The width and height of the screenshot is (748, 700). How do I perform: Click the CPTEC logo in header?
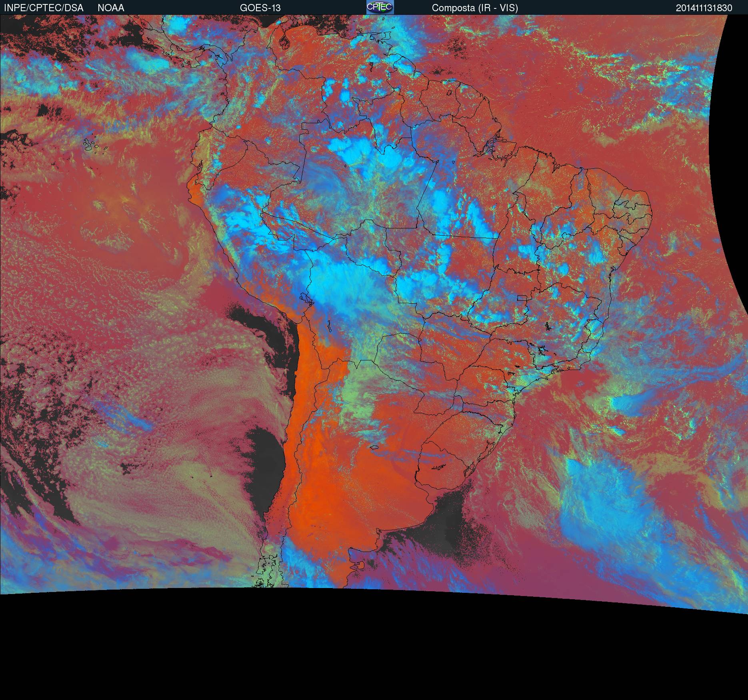pyautogui.click(x=380, y=7)
